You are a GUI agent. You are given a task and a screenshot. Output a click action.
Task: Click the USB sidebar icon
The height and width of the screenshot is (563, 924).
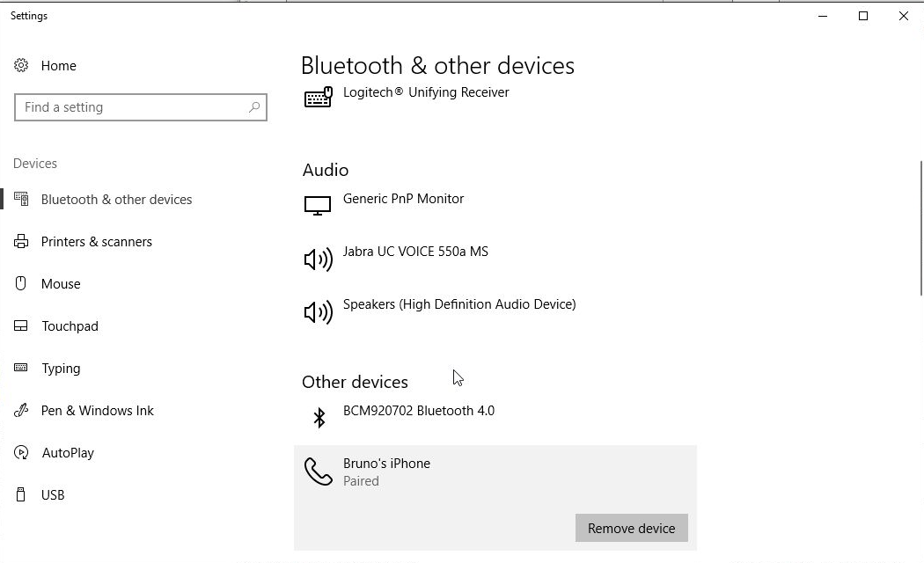[x=21, y=495]
